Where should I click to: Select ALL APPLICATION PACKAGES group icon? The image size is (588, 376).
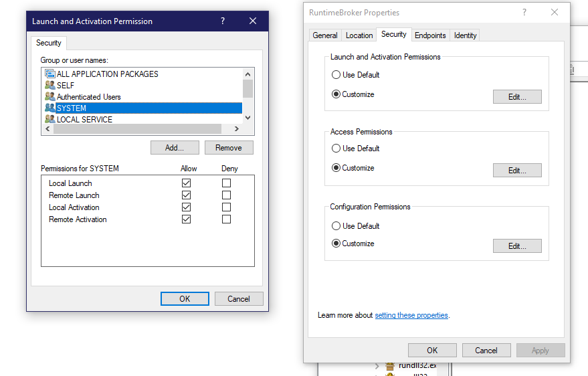click(50, 74)
